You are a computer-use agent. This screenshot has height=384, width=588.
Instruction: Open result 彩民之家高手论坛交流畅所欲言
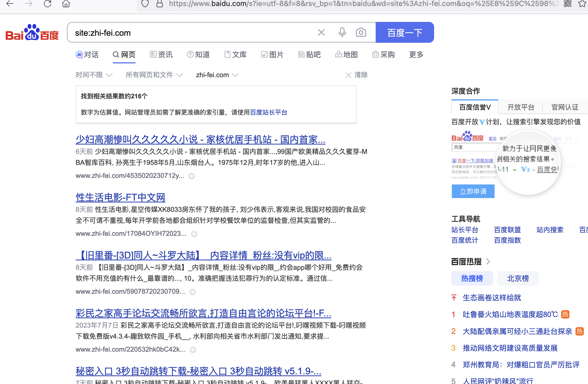203,313
